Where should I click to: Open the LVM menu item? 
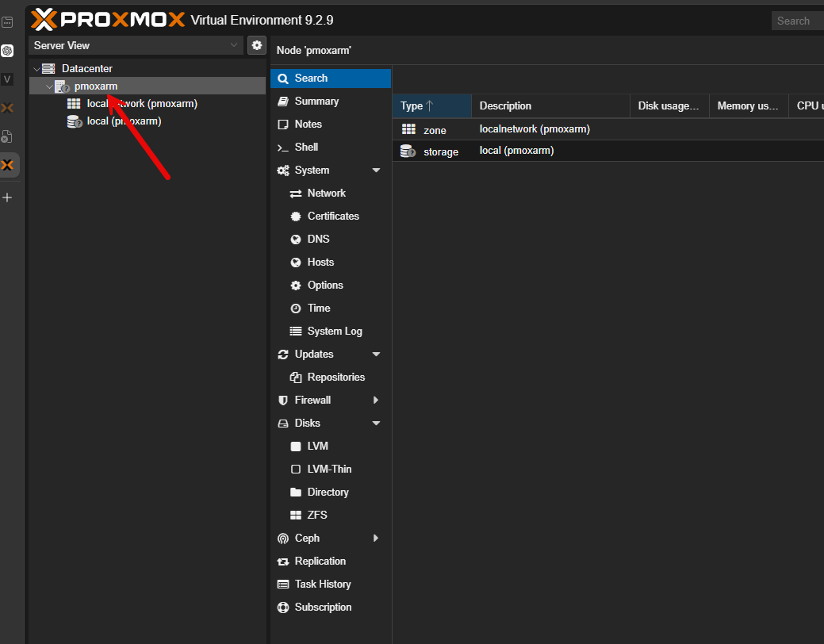click(331, 447)
